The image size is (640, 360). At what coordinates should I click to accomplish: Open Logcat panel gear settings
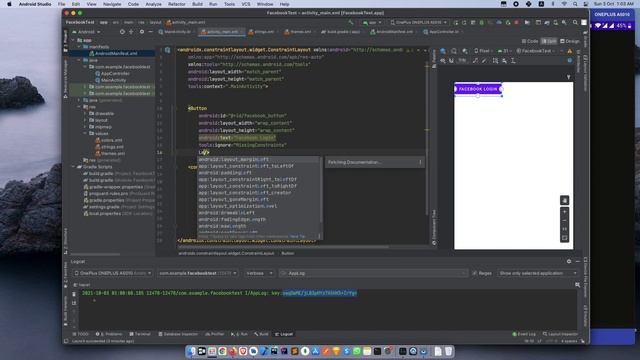click(569, 261)
